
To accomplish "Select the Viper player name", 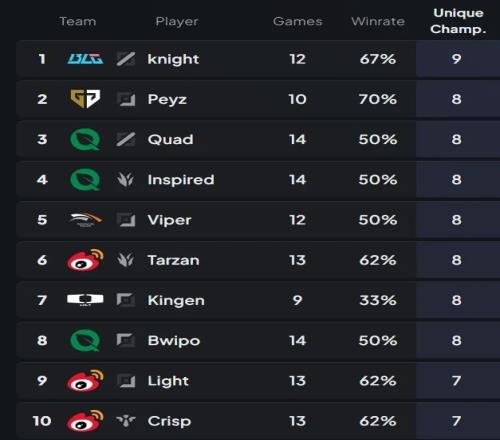I will (x=170, y=220).
